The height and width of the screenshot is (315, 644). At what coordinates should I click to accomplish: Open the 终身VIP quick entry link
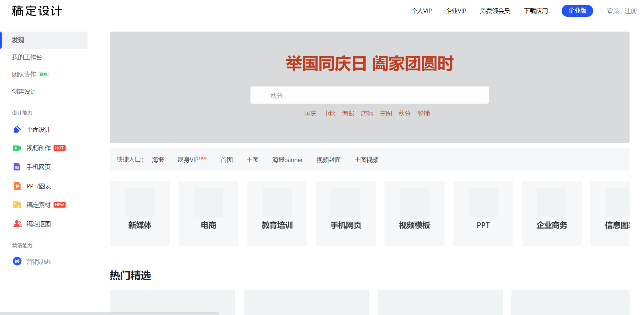click(188, 160)
